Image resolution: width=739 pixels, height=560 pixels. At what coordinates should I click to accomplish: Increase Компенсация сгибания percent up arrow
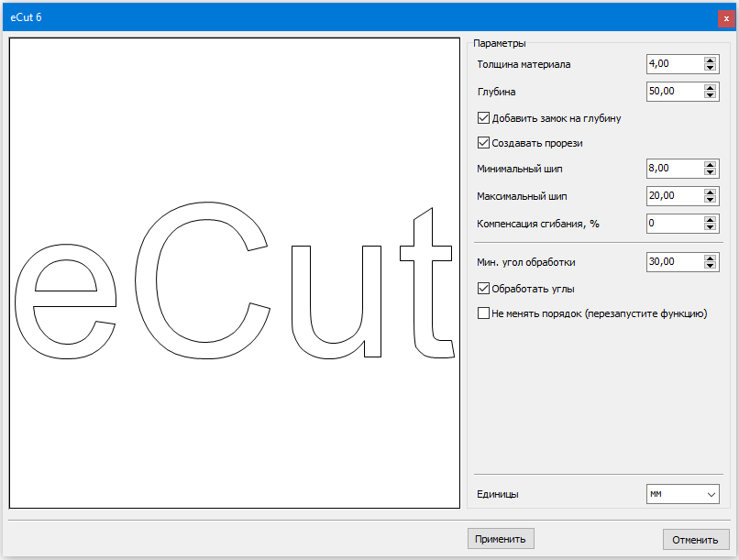pyautogui.click(x=711, y=220)
